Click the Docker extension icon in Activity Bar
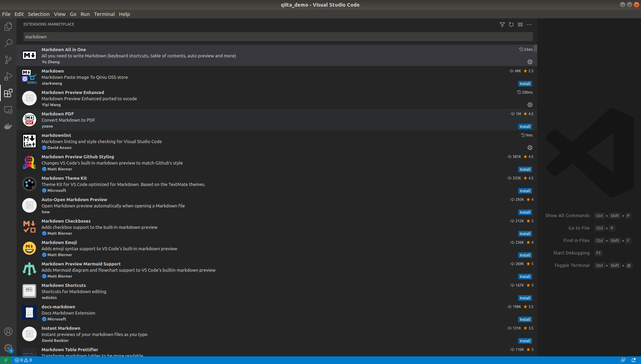This screenshot has width=641, height=364. coord(8,126)
